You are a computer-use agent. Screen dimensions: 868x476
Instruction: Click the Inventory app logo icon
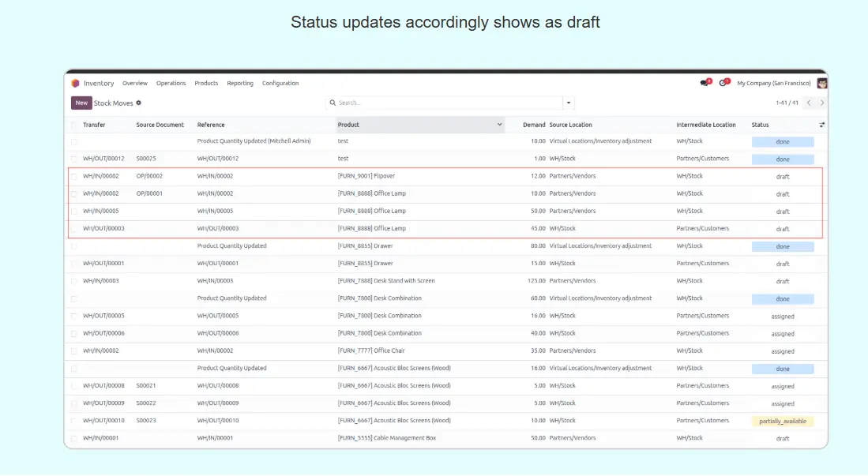click(76, 83)
